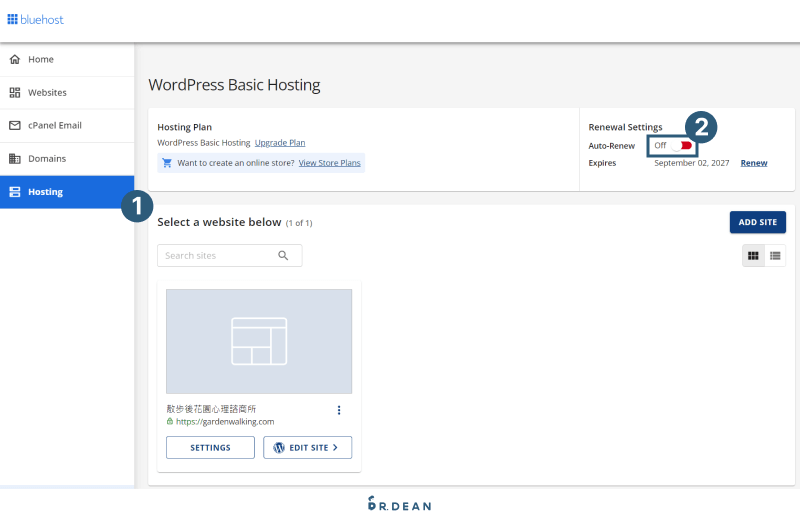Screen dimensions: 800x523
Task: Toggle the Auto-Renew switch
Action: click(682, 146)
